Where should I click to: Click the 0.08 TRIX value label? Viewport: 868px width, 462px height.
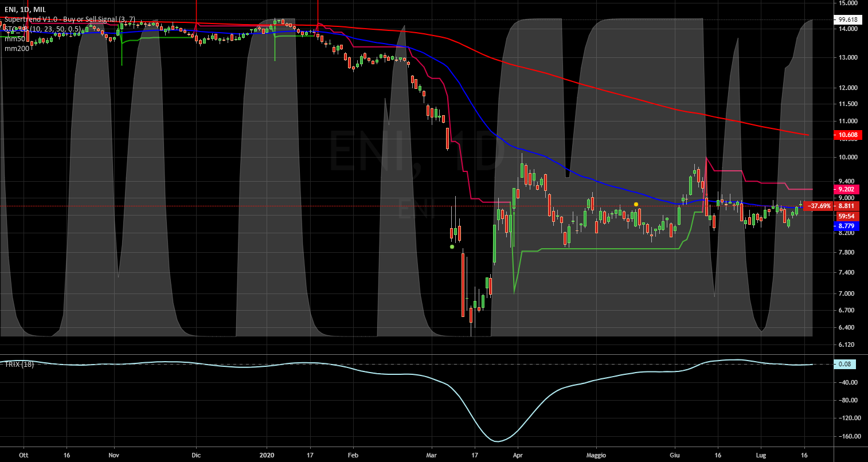(x=845, y=364)
